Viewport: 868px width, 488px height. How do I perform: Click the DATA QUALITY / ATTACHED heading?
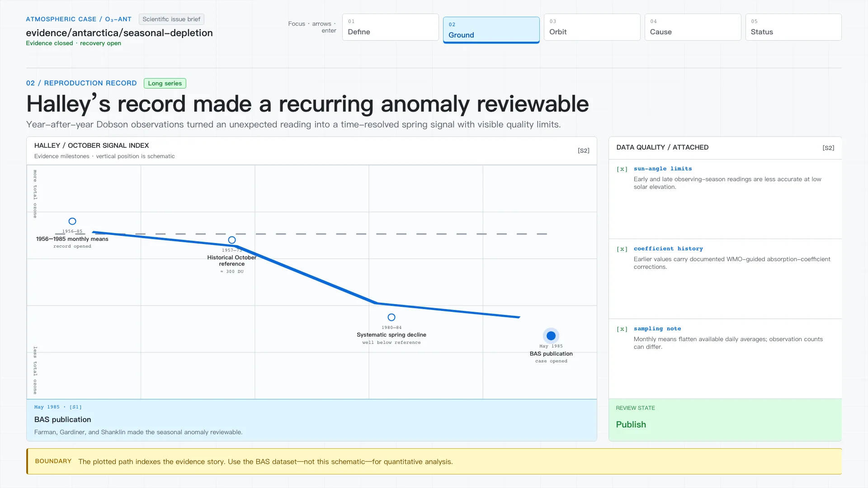click(662, 147)
